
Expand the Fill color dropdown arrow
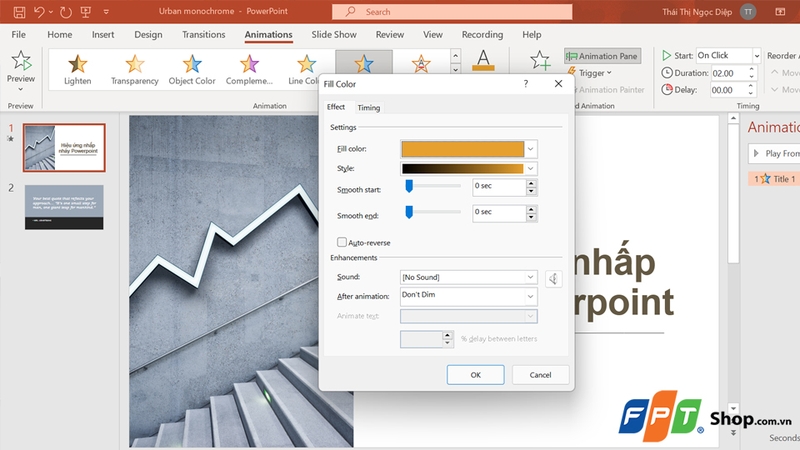pos(531,149)
